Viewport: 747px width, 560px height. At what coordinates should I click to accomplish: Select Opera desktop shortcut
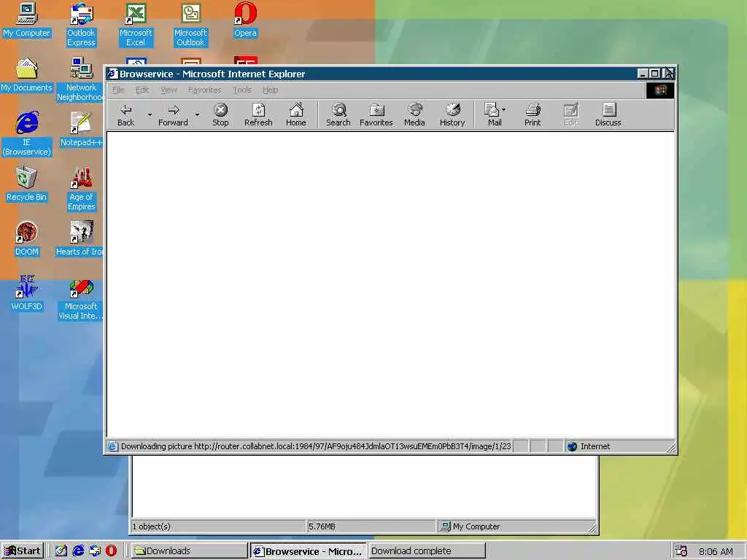(245, 20)
